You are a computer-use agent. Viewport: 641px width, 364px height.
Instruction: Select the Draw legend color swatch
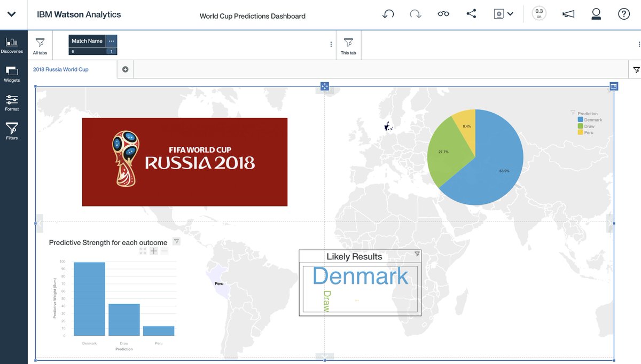click(580, 126)
